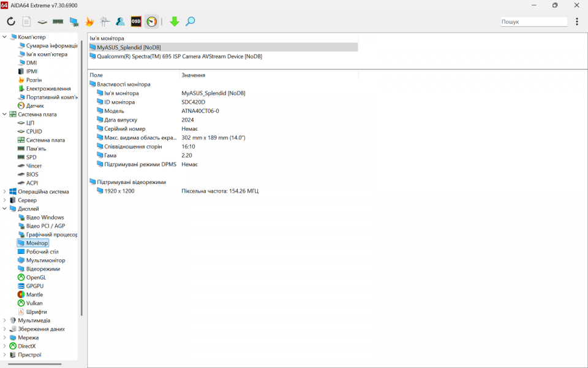Open the CPUID tree item
The height and width of the screenshot is (368, 588).
29,131
